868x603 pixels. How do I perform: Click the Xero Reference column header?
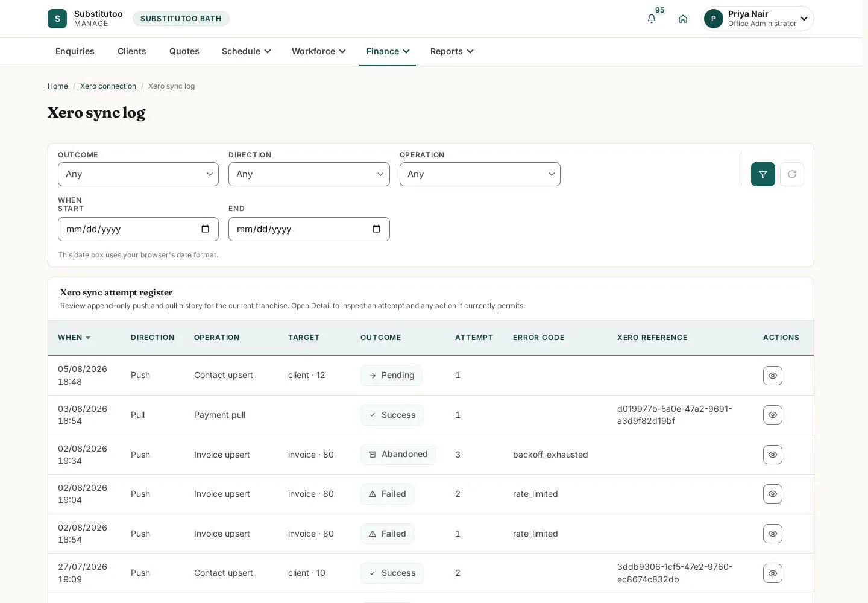652,338
